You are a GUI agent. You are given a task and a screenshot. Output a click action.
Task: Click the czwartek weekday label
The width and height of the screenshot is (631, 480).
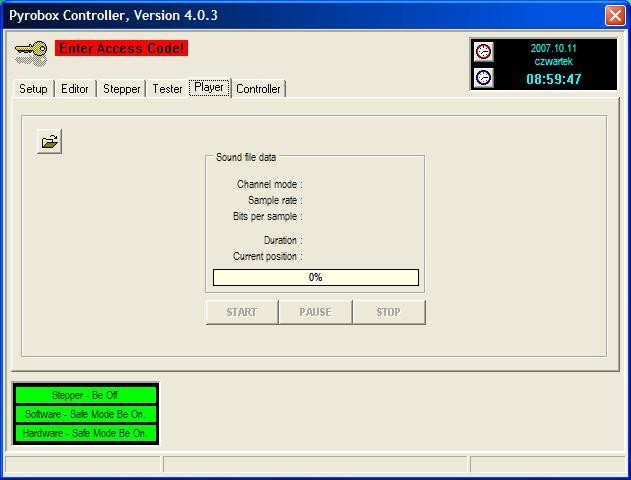click(554, 62)
